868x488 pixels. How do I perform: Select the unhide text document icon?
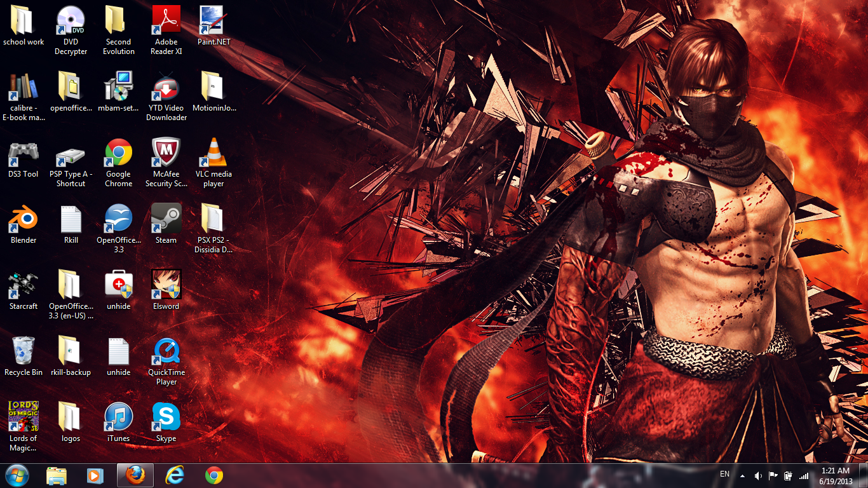tap(118, 351)
